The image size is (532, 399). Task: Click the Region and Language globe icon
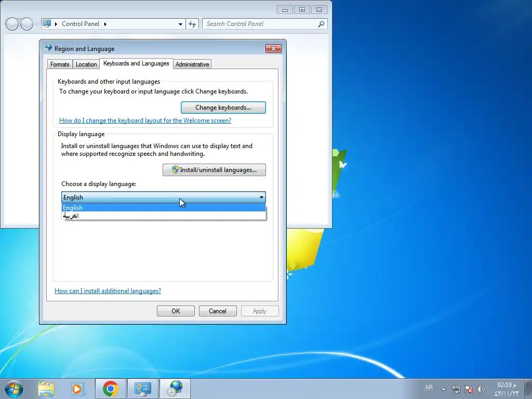coord(48,48)
